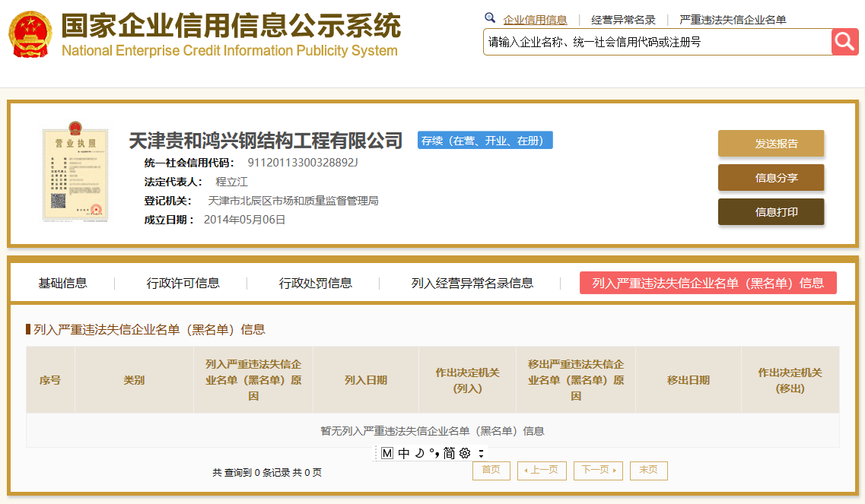Select 严重违法失信企业名单 search category
The image size is (865, 504).
click(x=733, y=20)
